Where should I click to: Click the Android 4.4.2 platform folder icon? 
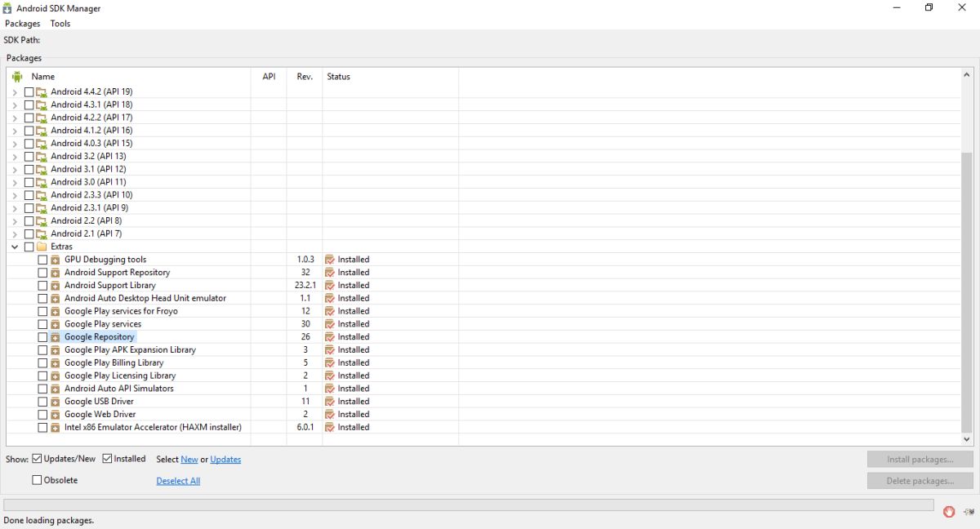[42, 92]
